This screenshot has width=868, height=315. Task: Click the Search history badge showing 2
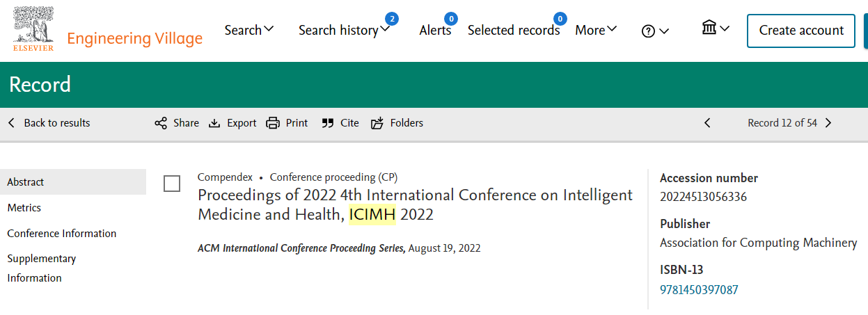[x=392, y=19]
